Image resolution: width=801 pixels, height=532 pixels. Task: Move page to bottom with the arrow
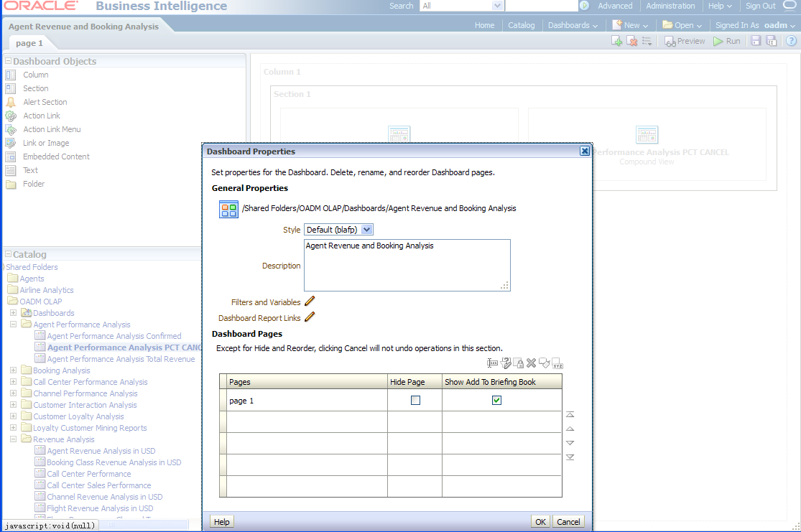click(570, 457)
